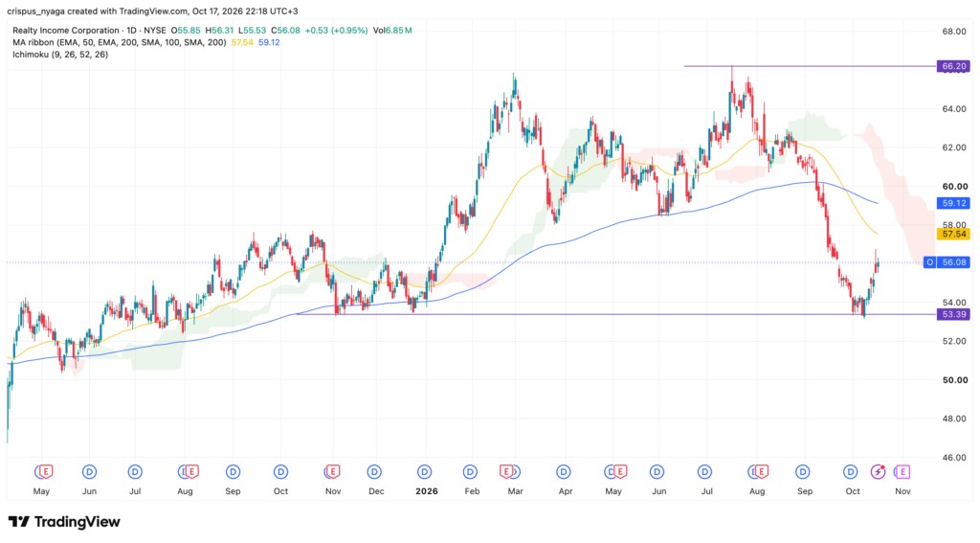
Task: Click the yellow 57.54 moving average label
Action: pos(953,234)
